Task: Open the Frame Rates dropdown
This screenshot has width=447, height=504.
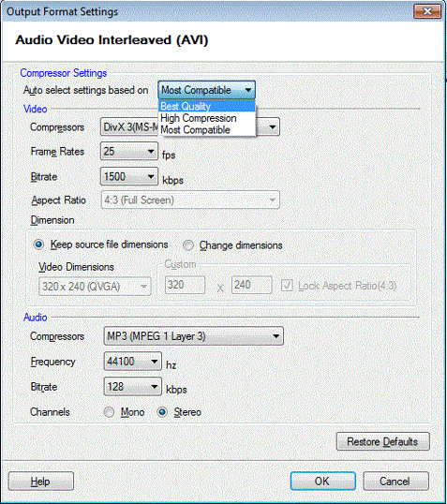Action: pyautogui.click(x=129, y=151)
